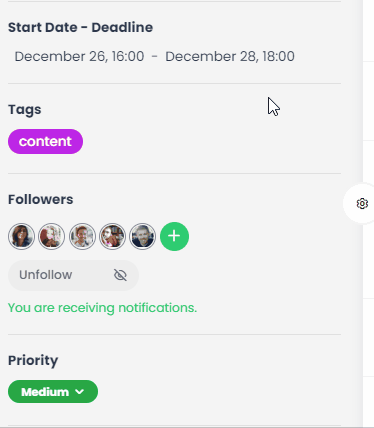Unfollow this task
The width and height of the screenshot is (374, 428).
tap(73, 275)
